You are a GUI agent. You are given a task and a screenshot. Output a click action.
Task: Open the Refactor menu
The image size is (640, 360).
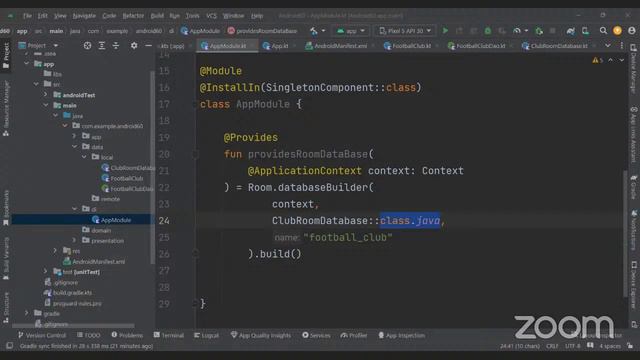pos(133,16)
